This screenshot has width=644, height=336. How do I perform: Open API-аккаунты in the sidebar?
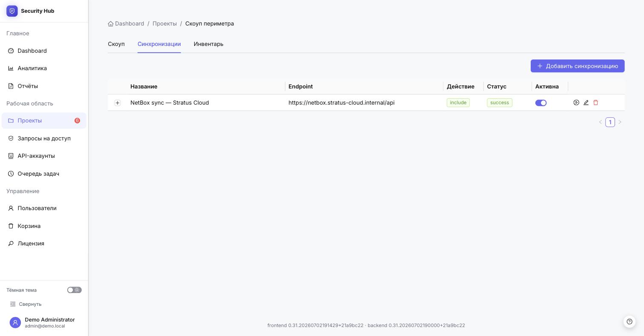point(44,156)
